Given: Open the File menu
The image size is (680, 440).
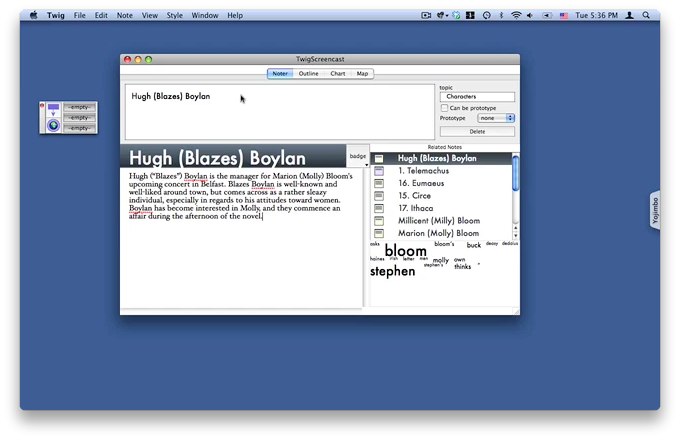Looking at the screenshot, I should 79,15.
